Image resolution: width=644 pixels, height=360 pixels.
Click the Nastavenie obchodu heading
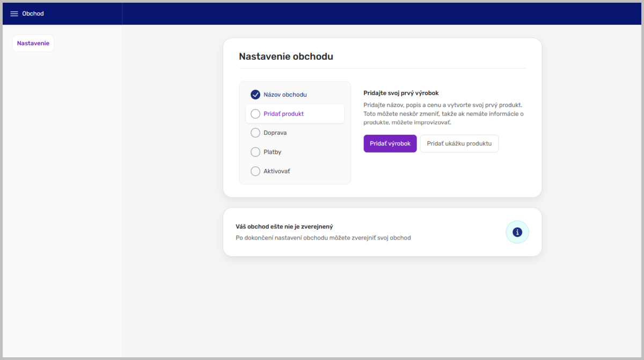pos(286,56)
